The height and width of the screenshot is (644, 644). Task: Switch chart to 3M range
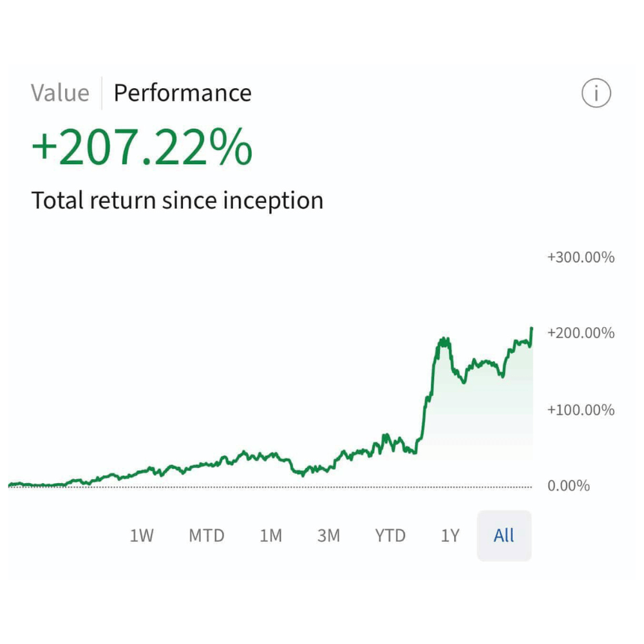coord(328,535)
